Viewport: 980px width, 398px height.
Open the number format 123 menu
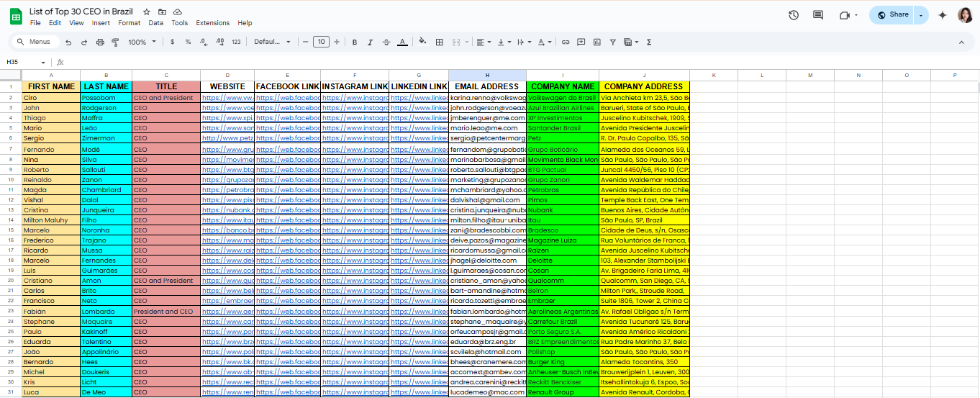pyautogui.click(x=236, y=42)
